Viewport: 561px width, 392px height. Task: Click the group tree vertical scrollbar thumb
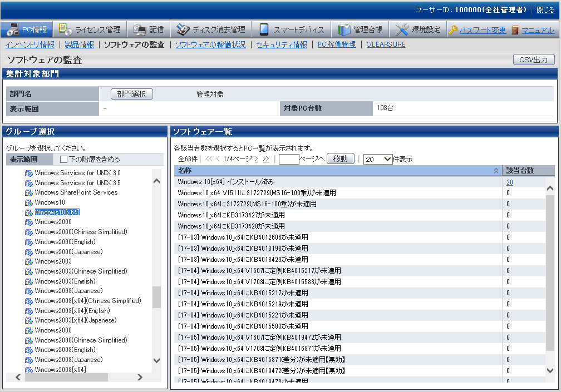(156, 297)
